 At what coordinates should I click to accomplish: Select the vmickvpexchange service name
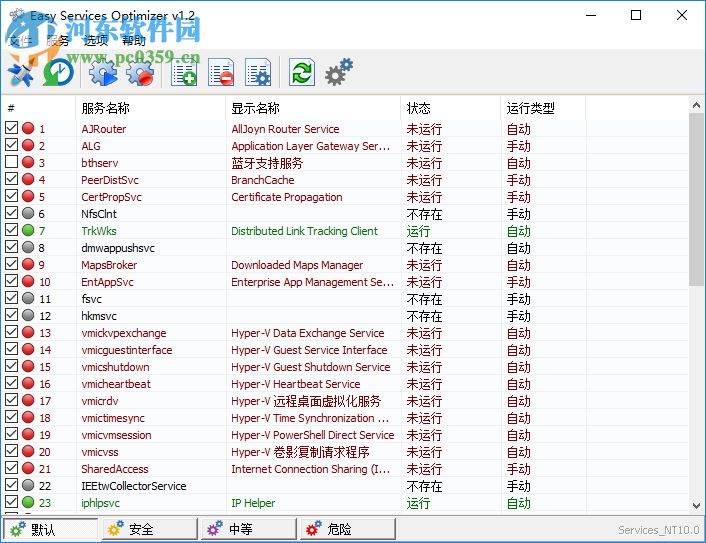coord(124,333)
